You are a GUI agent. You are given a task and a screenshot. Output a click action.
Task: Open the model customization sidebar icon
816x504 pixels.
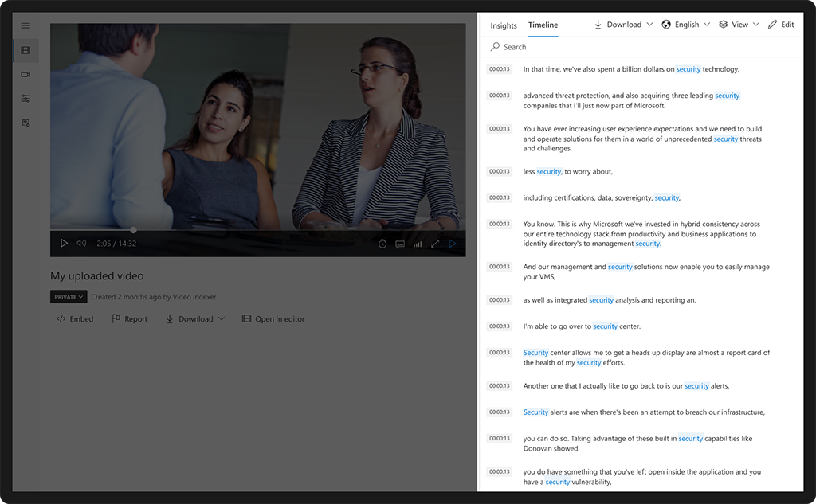click(25, 98)
